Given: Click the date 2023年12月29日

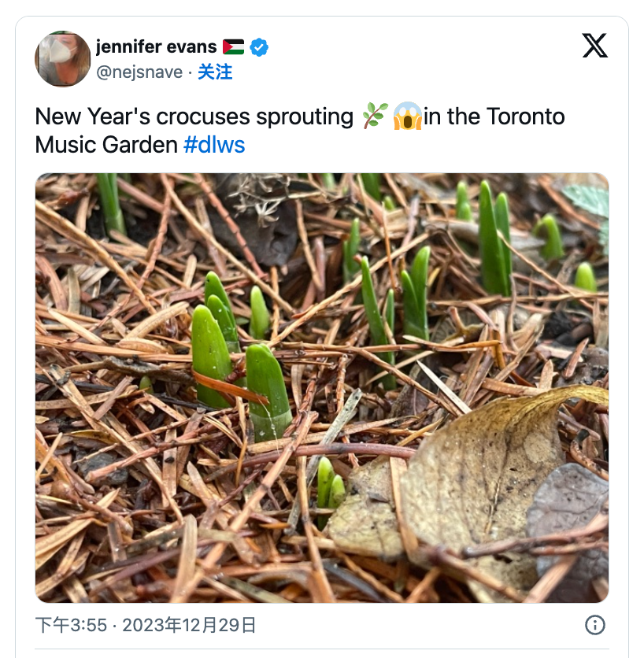Looking at the screenshot, I should pyautogui.click(x=189, y=625).
